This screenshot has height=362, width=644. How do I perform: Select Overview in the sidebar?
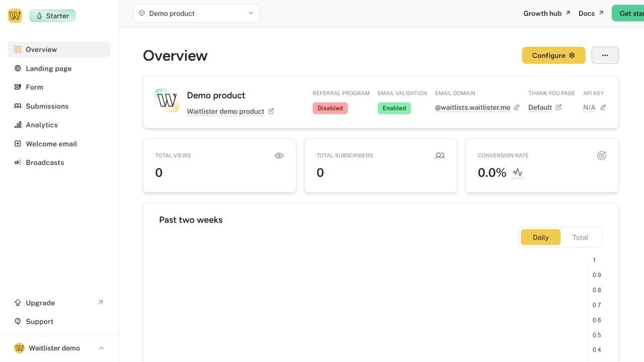tap(41, 49)
